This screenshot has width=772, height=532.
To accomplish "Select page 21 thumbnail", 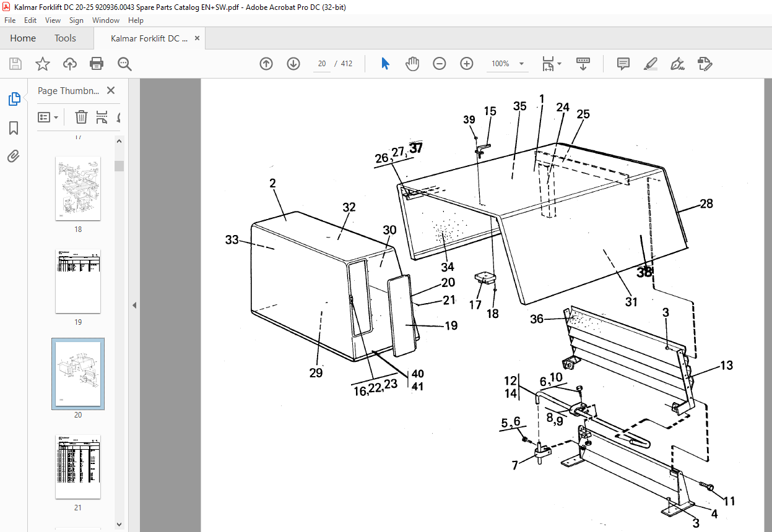I will point(78,466).
